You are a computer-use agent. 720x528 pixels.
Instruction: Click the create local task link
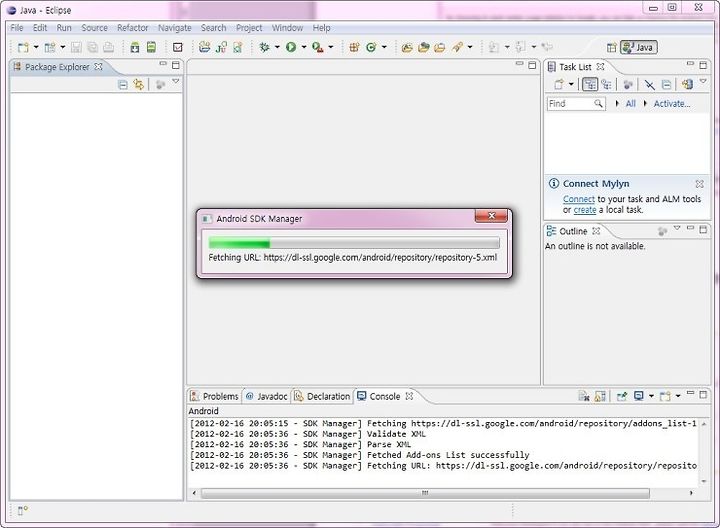tap(585, 210)
